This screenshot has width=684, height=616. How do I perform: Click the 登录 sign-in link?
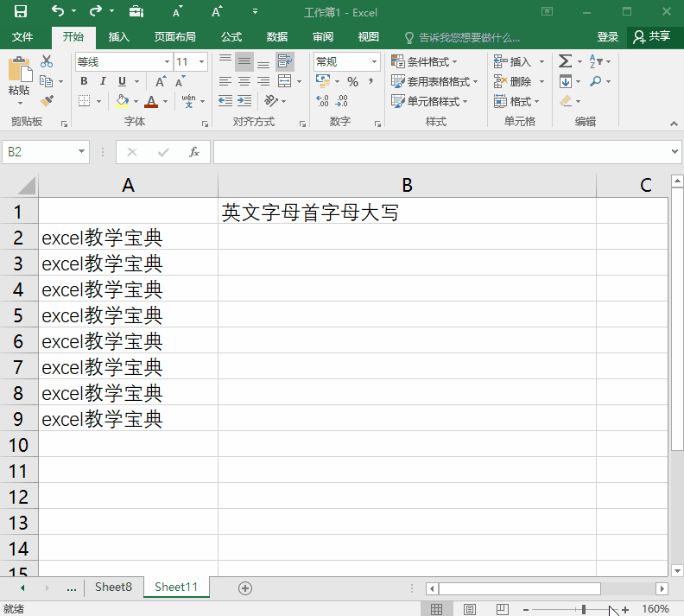[x=608, y=36]
